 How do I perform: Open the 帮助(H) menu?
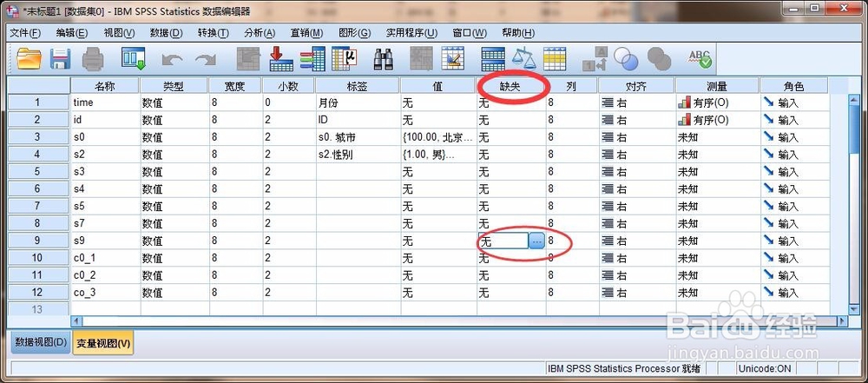(518, 33)
